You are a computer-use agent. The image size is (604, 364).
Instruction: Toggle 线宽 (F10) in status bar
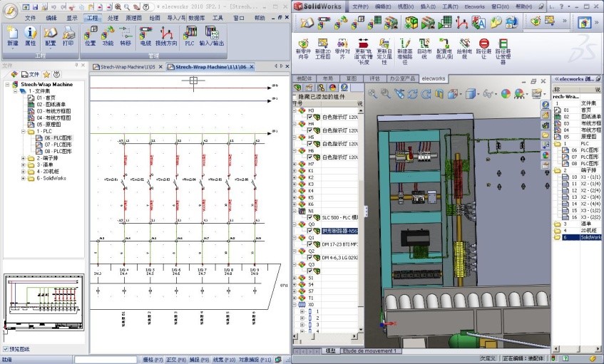click(224, 360)
